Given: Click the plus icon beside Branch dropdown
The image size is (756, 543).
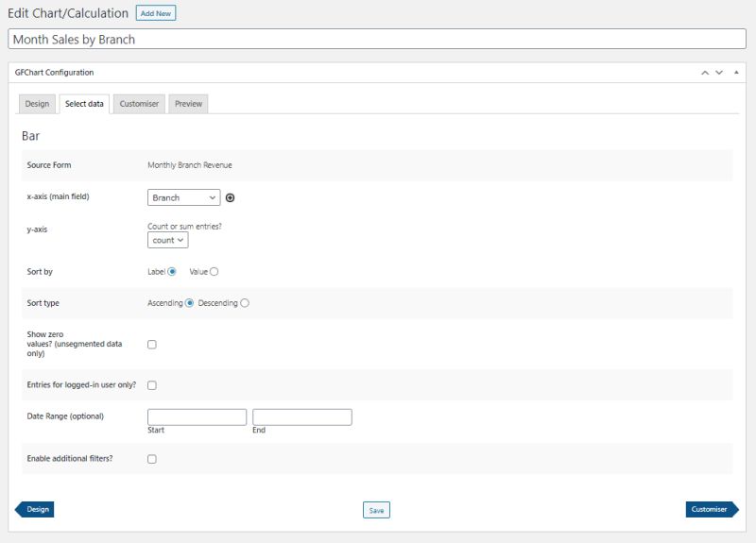Looking at the screenshot, I should 230,197.
